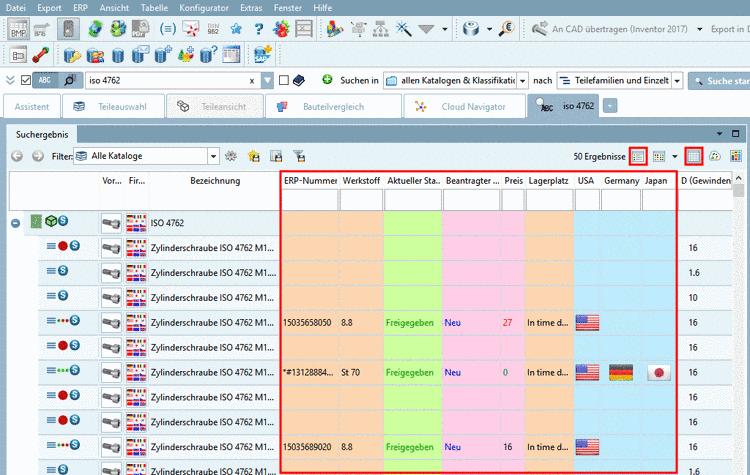Collapse the ISO 4762 tree group
This screenshot has width=750, height=475.
(x=15, y=223)
